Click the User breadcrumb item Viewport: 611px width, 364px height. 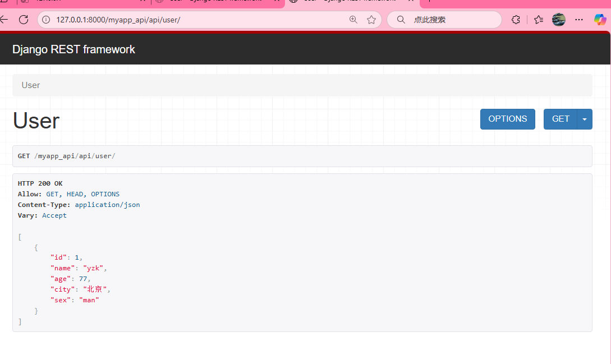[x=31, y=85]
